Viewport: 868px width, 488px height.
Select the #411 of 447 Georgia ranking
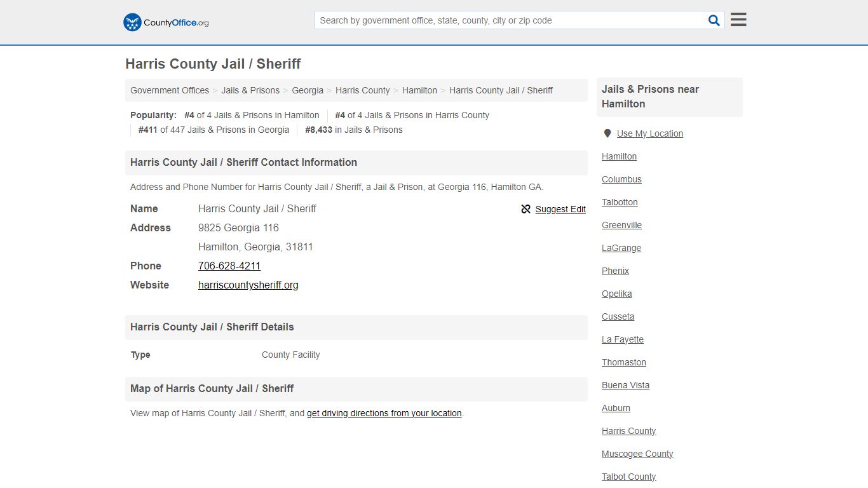tap(214, 130)
